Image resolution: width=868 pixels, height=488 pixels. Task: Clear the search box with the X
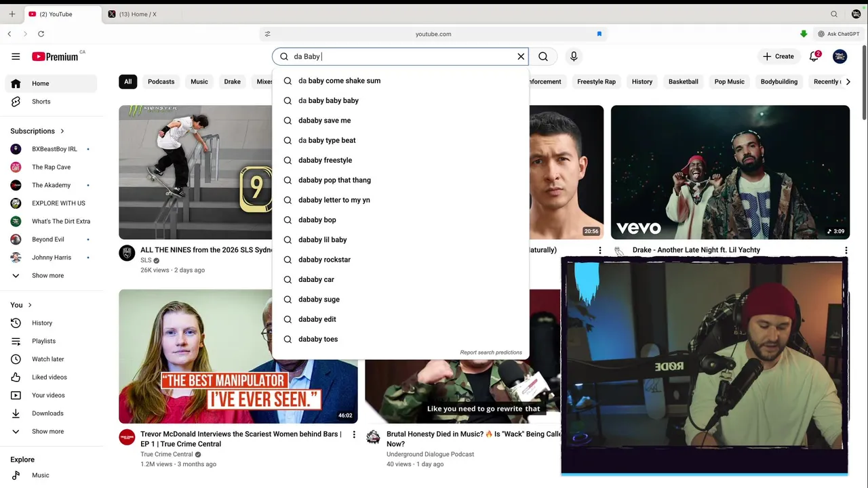click(521, 57)
